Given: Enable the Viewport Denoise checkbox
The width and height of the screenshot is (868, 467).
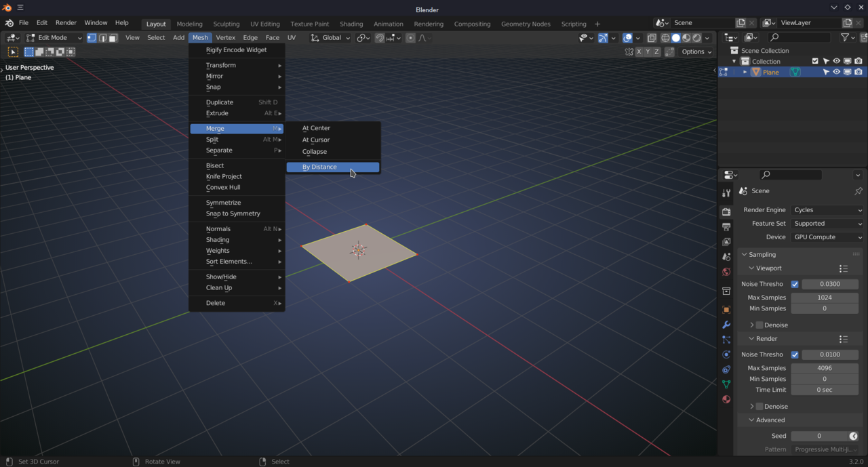Looking at the screenshot, I should click(759, 325).
